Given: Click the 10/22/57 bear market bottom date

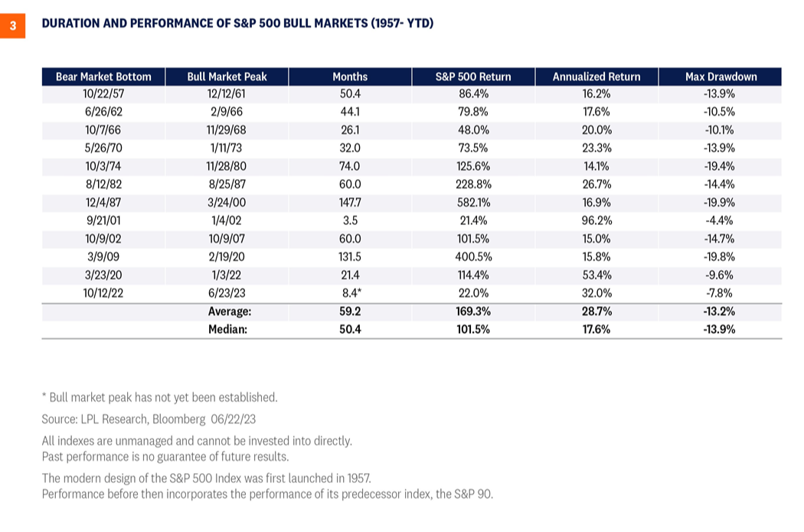Looking at the screenshot, I should 103,93.
